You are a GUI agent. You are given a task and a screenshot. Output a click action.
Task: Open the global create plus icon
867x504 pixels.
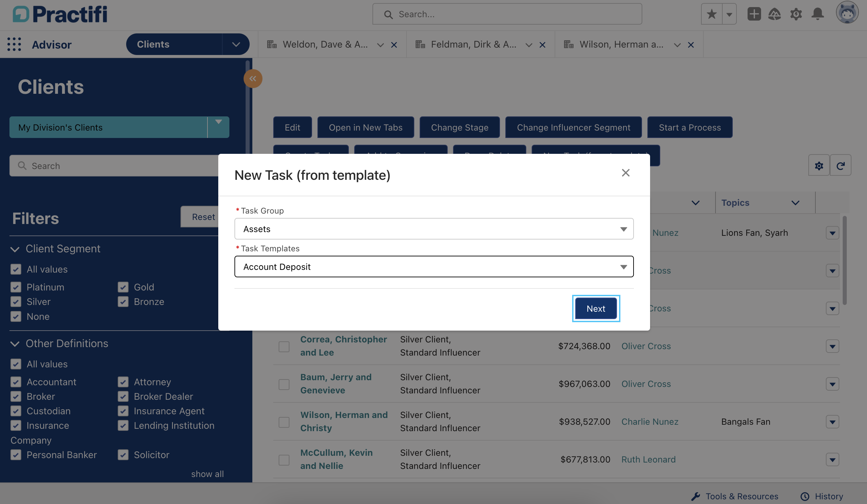coord(753,14)
